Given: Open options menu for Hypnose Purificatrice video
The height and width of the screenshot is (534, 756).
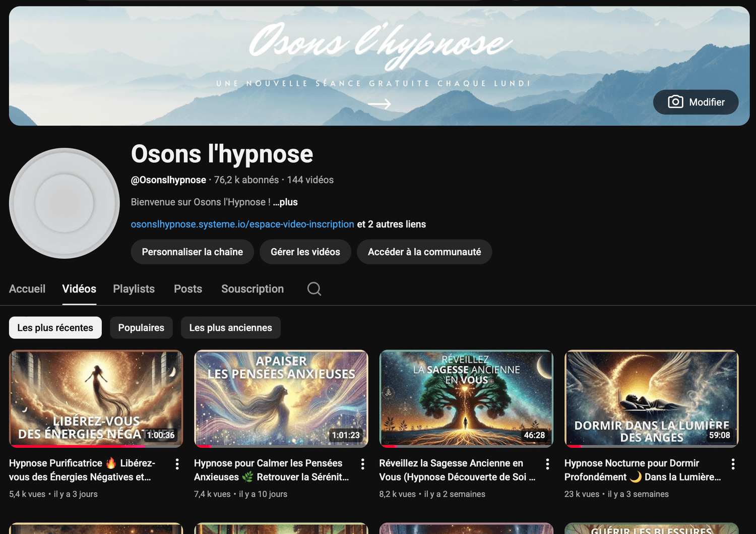Looking at the screenshot, I should [177, 464].
